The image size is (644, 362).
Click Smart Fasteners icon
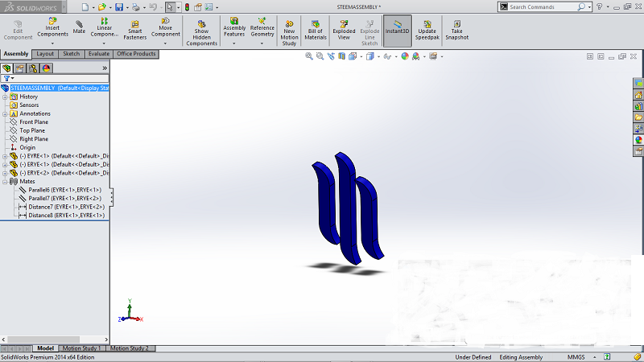(134, 31)
